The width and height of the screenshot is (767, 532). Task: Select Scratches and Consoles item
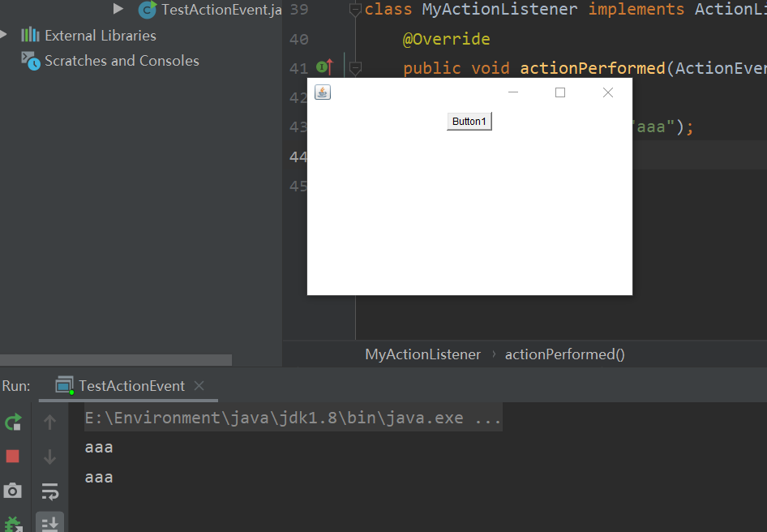[122, 61]
